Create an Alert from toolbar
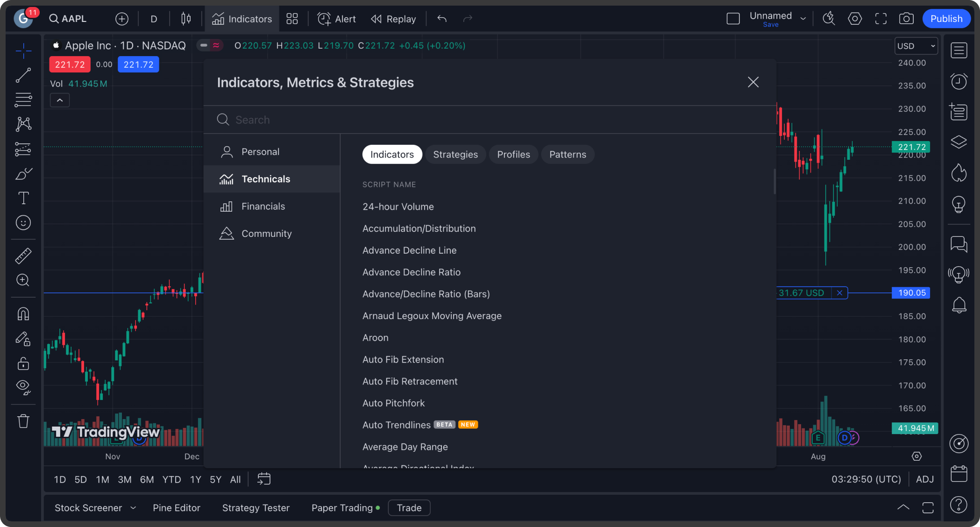The image size is (980, 527). [336, 19]
